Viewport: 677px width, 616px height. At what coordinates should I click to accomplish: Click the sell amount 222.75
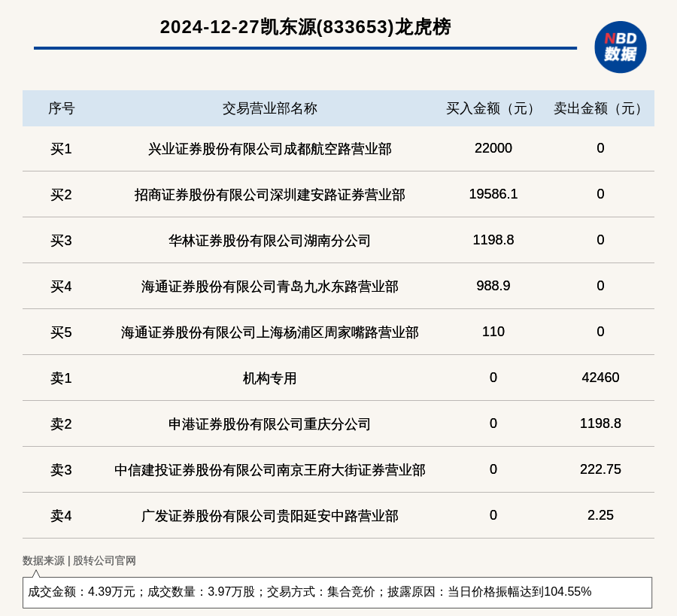pos(600,469)
